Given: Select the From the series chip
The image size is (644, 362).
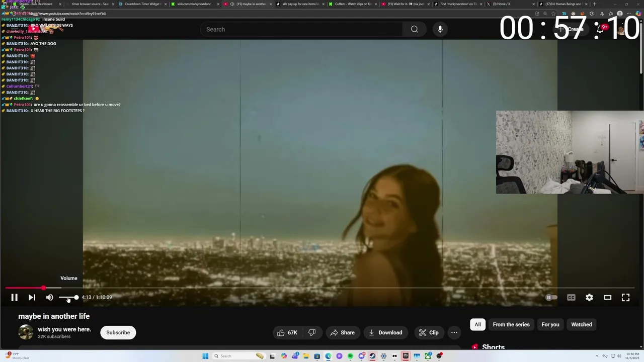Looking at the screenshot, I should tap(511, 324).
